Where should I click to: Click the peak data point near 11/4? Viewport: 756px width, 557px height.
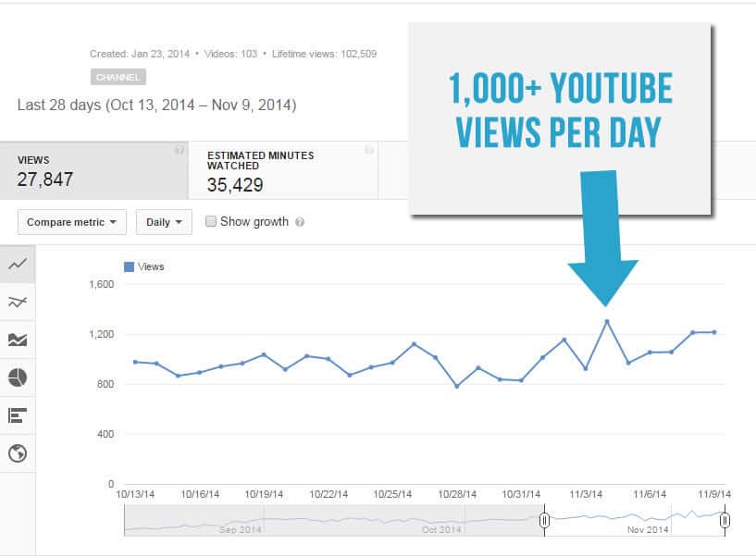(607, 321)
